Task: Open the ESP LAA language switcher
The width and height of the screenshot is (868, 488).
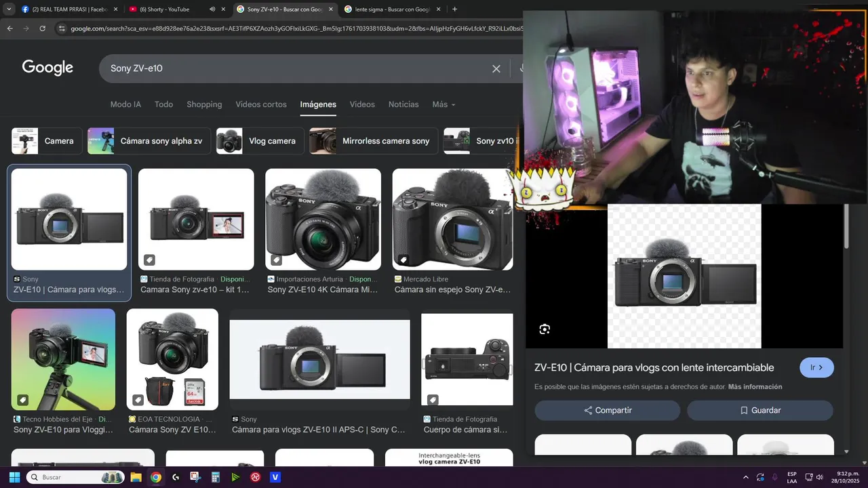Action: point(792,477)
